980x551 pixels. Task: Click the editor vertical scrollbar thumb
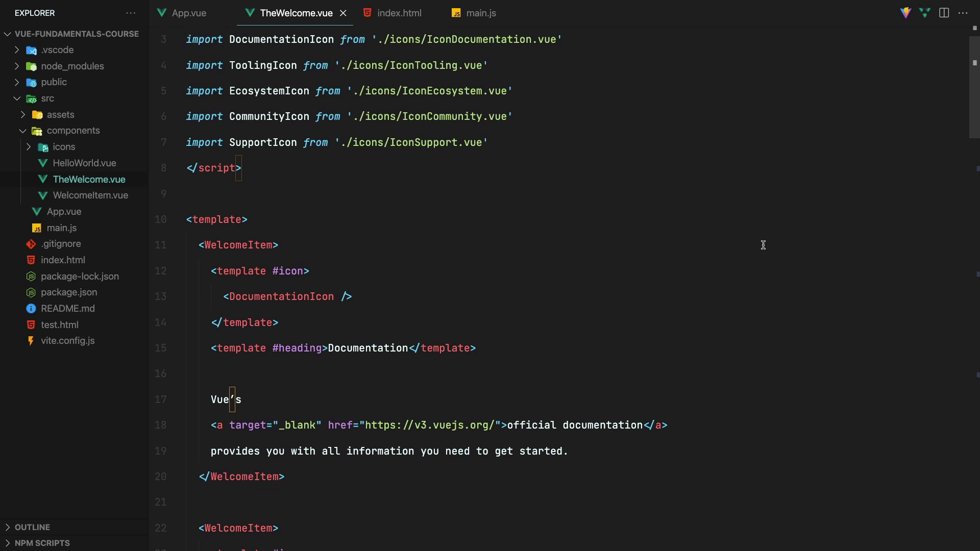(x=974, y=82)
